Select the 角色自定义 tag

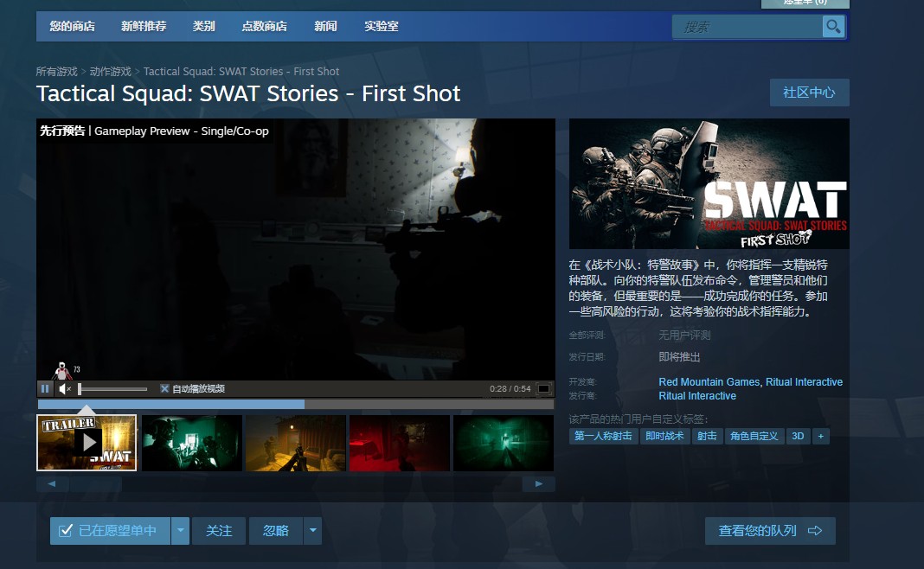pos(754,436)
